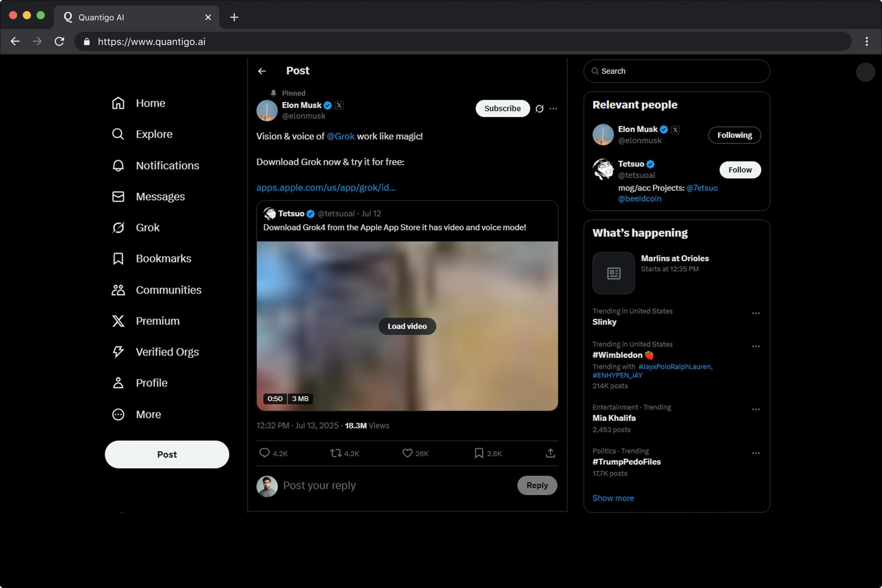Open more options for the #Wimbledon trend
The image size is (882, 588).
(x=756, y=346)
